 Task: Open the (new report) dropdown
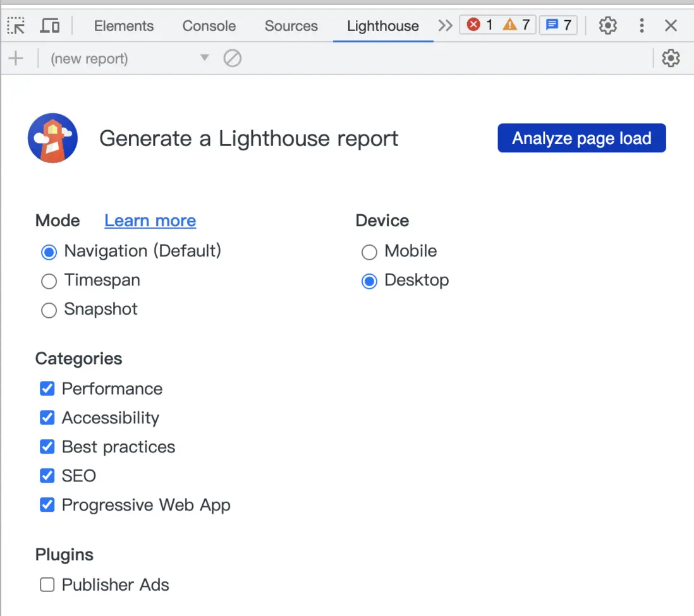(129, 58)
